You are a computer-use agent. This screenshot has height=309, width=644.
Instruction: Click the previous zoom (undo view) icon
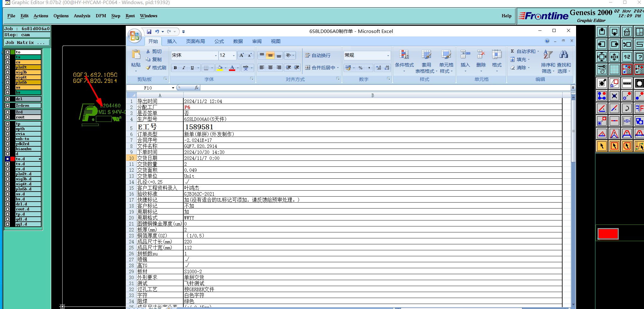(627, 44)
